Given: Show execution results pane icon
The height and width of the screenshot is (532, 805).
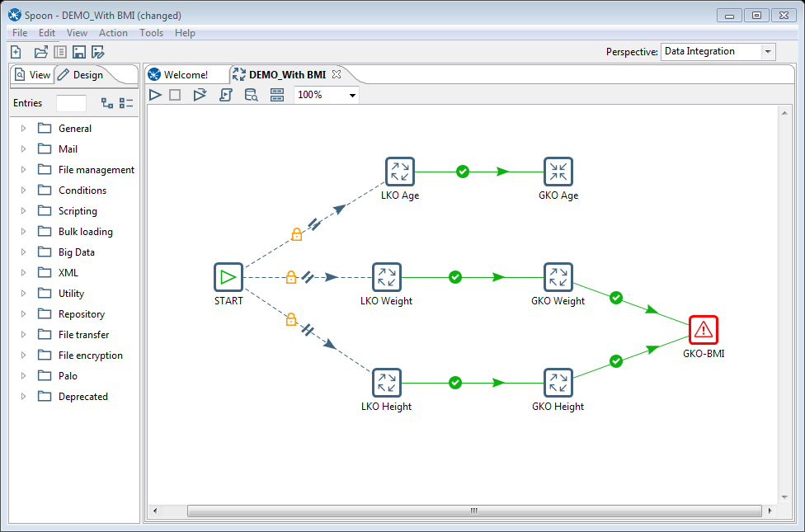Looking at the screenshot, I should (277, 95).
